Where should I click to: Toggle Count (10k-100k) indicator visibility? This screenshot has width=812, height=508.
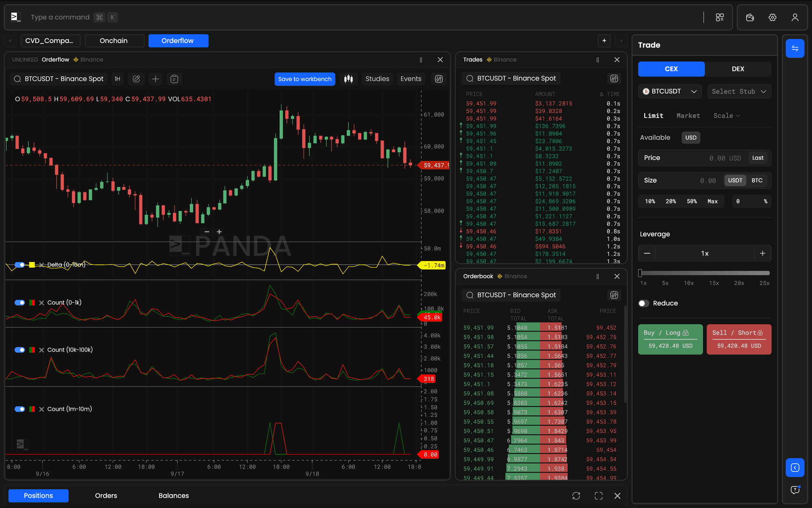coord(19,350)
